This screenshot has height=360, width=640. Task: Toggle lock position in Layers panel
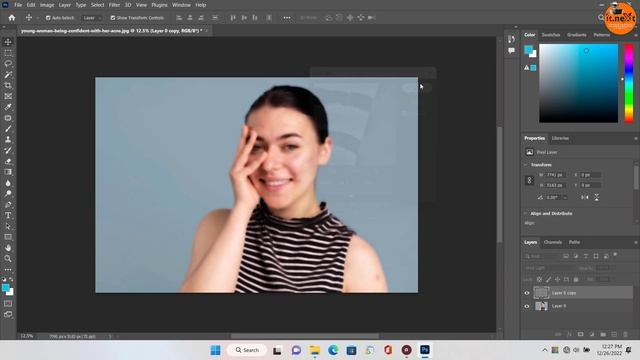point(557,280)
